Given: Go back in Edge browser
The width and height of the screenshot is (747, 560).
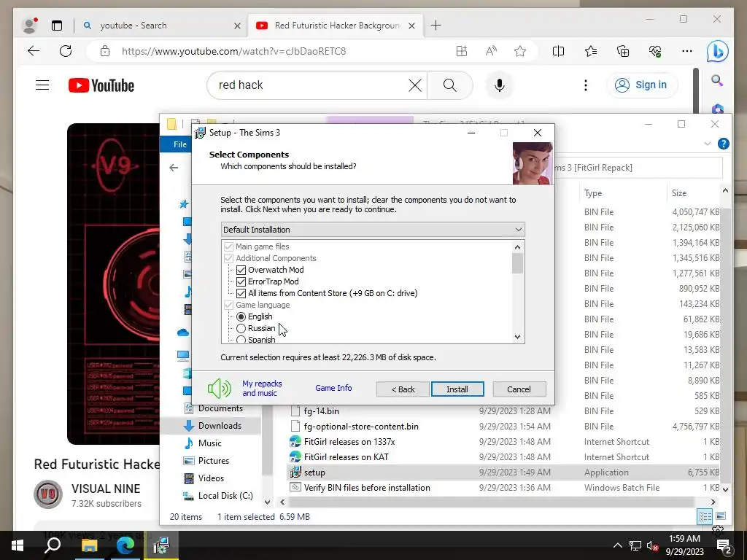Looking at the screenshot, I should coord(34,51).
